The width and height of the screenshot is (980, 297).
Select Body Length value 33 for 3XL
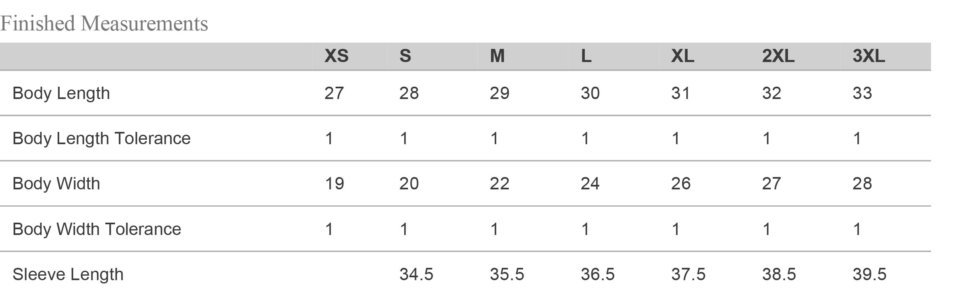[862, 93]
